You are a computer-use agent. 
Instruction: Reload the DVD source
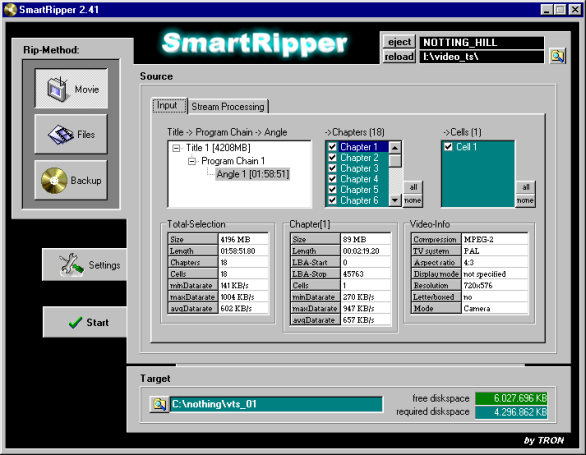399,57
